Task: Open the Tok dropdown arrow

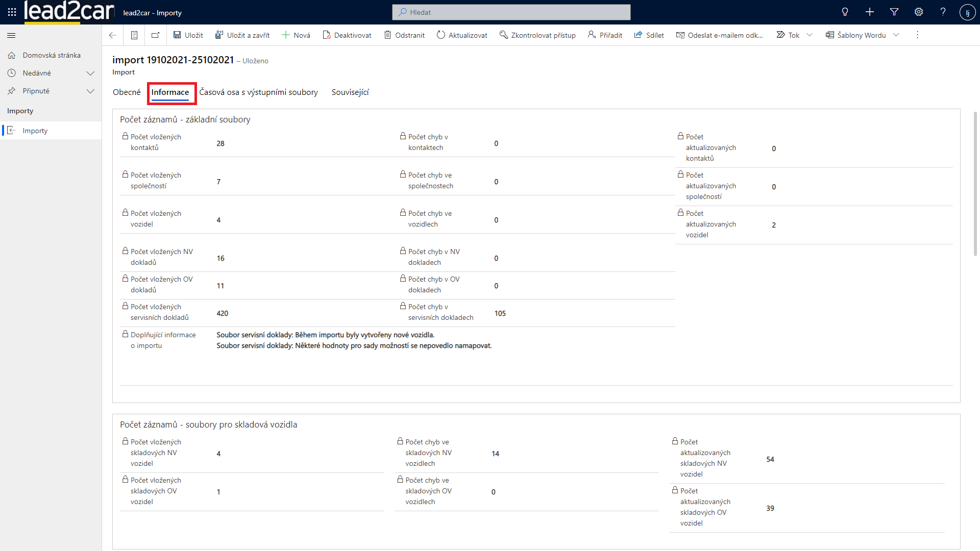Action: [810, 35]
